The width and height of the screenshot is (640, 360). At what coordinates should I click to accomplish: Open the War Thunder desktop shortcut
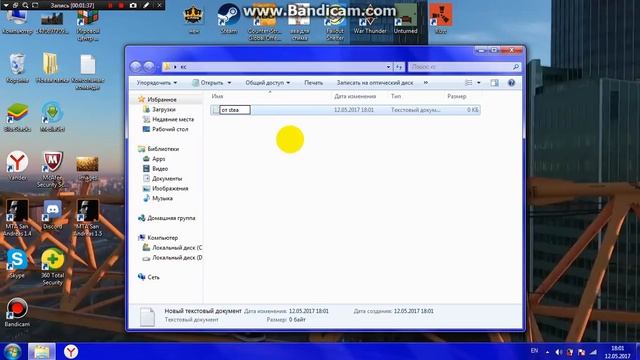point(370,18)
